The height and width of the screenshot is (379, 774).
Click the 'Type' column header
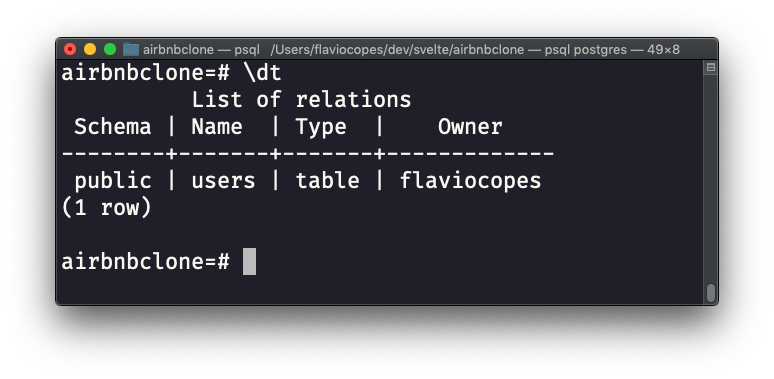click(x=321, y=127)
